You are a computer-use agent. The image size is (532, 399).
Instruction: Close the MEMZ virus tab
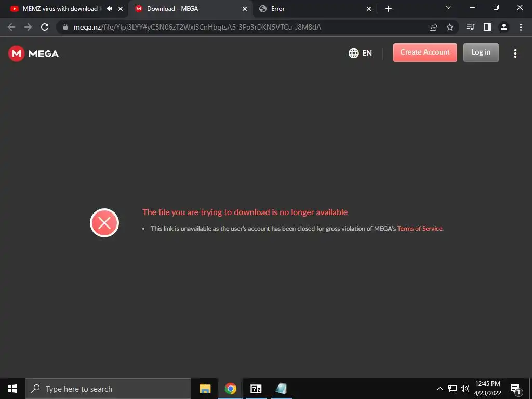point(121,9)
